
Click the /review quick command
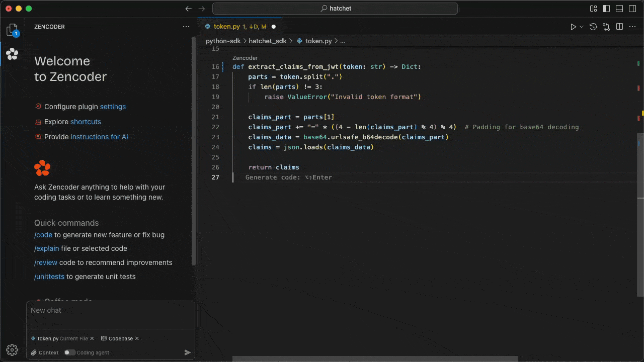click(46, 262)
